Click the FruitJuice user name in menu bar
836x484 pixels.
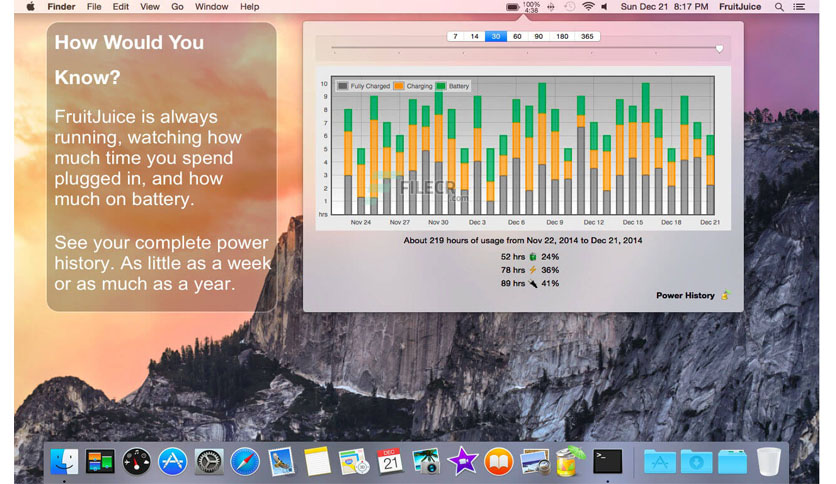(740, 7)
